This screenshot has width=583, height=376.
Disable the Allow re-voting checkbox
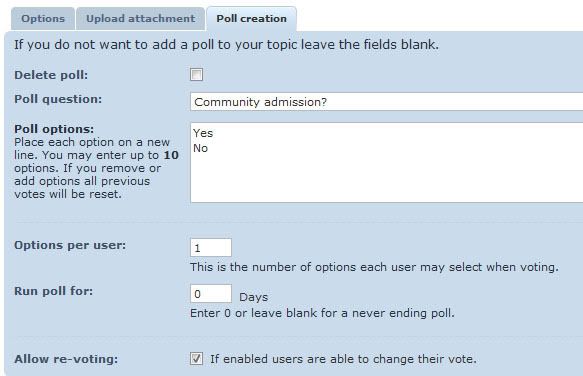pyautogui.click(x=196, y=359)
